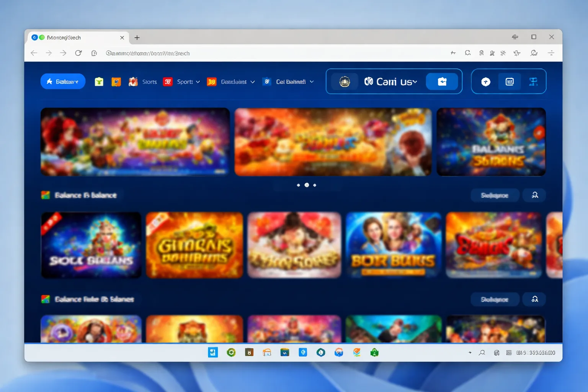Click the Slelhapnoe button in second game section
The image size is (588, 392).
click(x=495, y=299)
